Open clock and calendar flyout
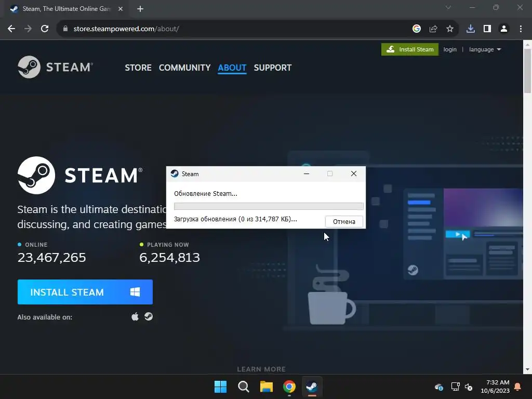The image size is (532, 399). [x=495, y=387]
